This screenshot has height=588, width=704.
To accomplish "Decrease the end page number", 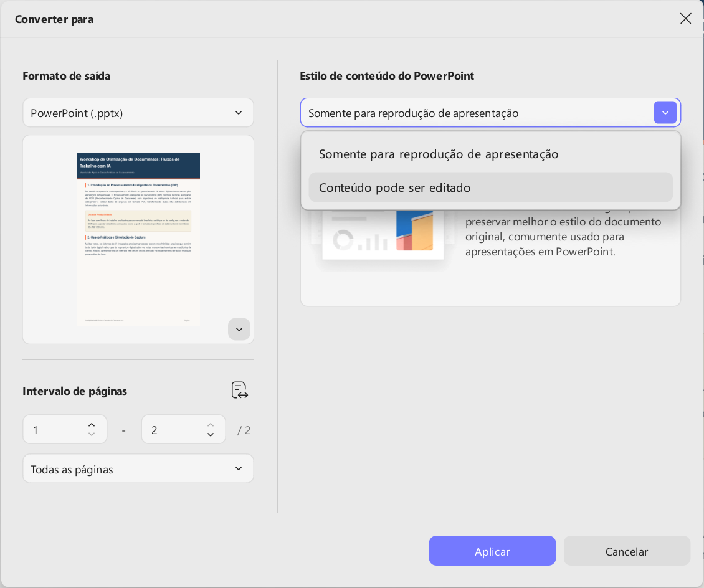I will tap(211, 435).
